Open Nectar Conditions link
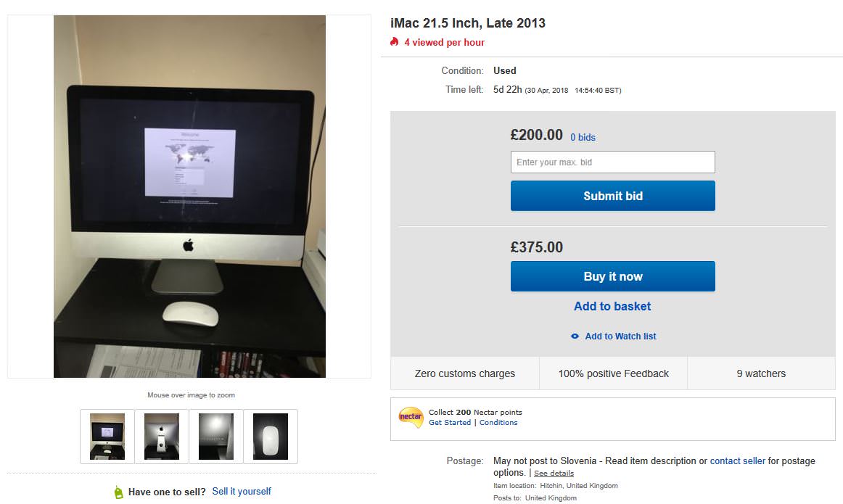 (498, 422)
